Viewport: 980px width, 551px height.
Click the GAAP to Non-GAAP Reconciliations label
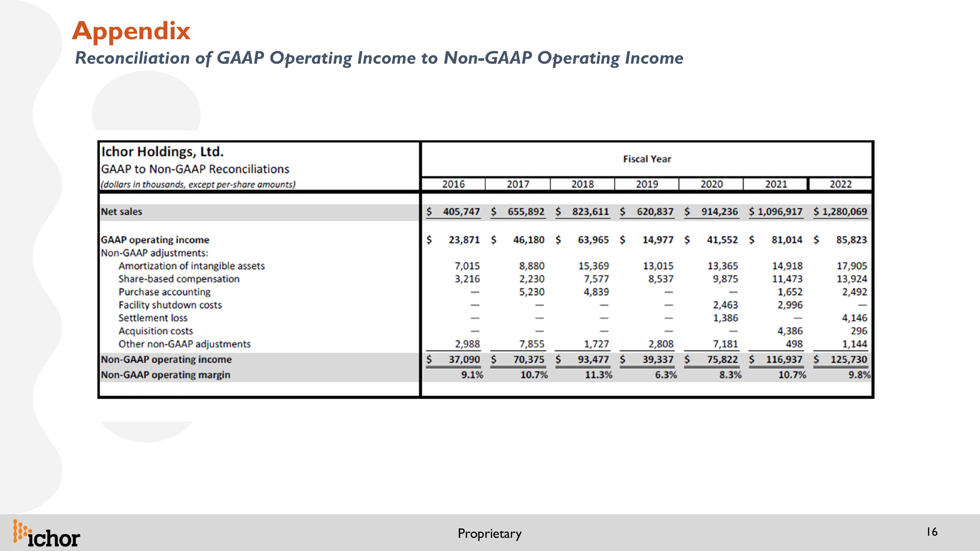point(195,169)
